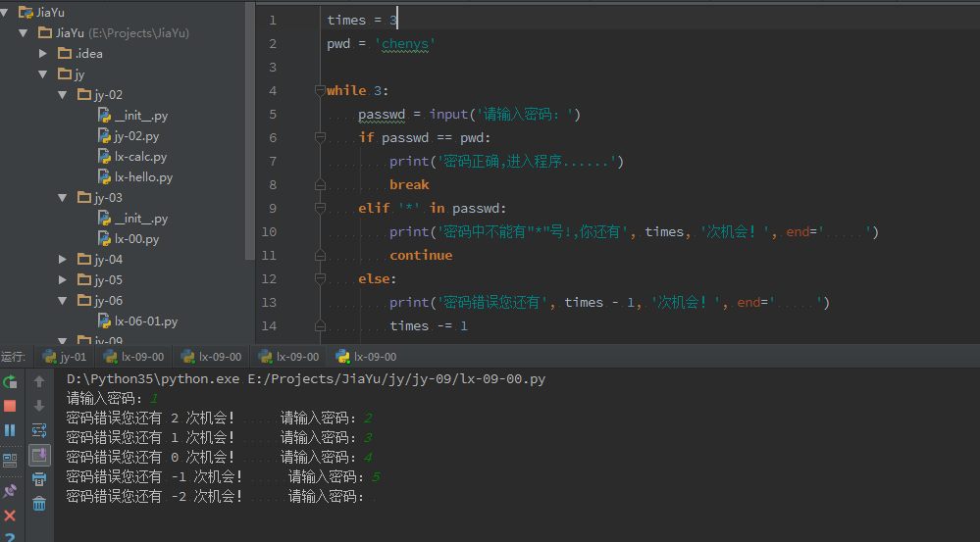980x542 pixels.
Task: Close the run tab with red X icon
Action: pyautogui.click(x=10, y=516)
